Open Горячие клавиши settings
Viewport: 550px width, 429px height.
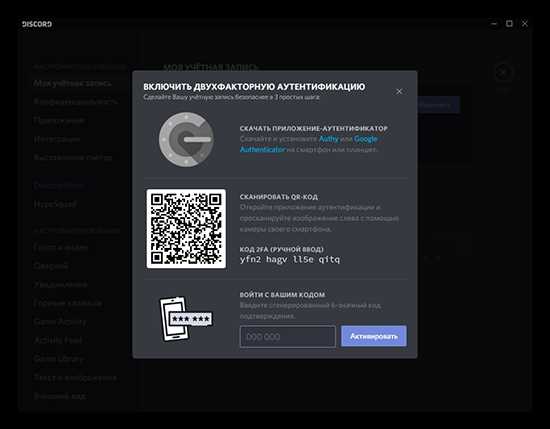pyautogui.click(x=68, y=303)
